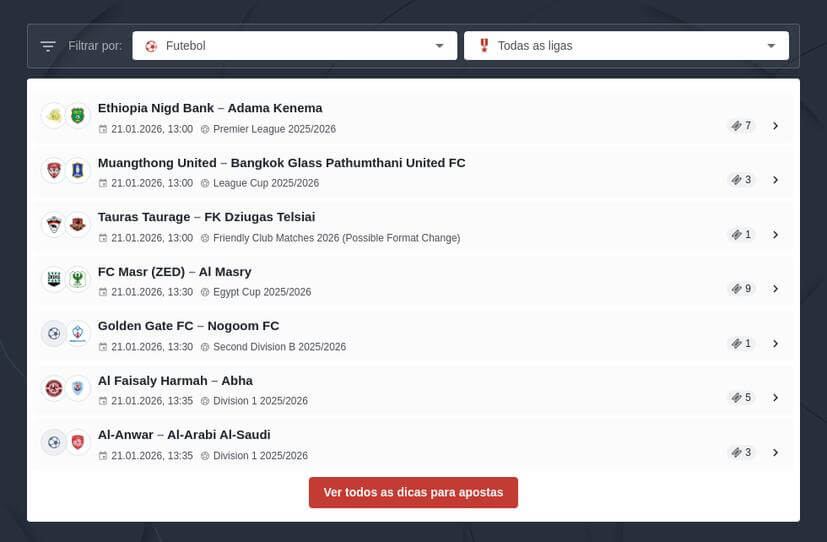This screenshot has width=827, height=542.
Task: Expand the Ethiopia Nigd Bank match chevron
Action: click(x=775, y=126)
